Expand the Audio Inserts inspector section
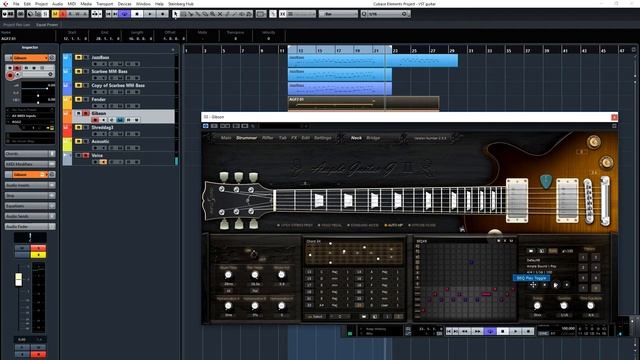Screen dimensions: 640x360 point(30,185)
